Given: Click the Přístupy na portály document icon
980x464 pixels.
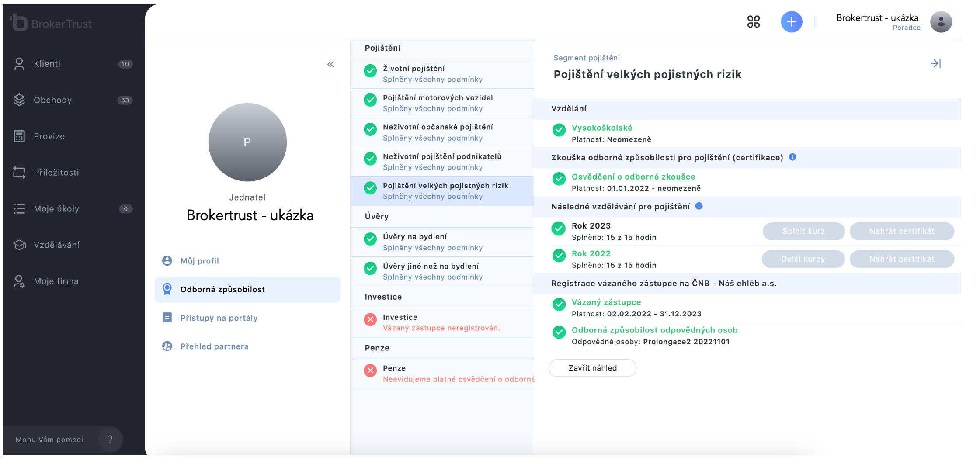Looking at the screenshot, I should [167, 318].
